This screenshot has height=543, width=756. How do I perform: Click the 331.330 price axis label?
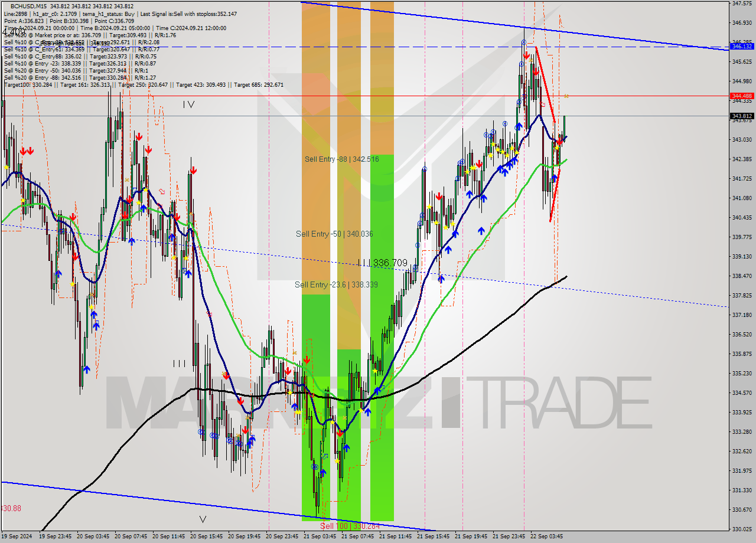click(741, 490)
